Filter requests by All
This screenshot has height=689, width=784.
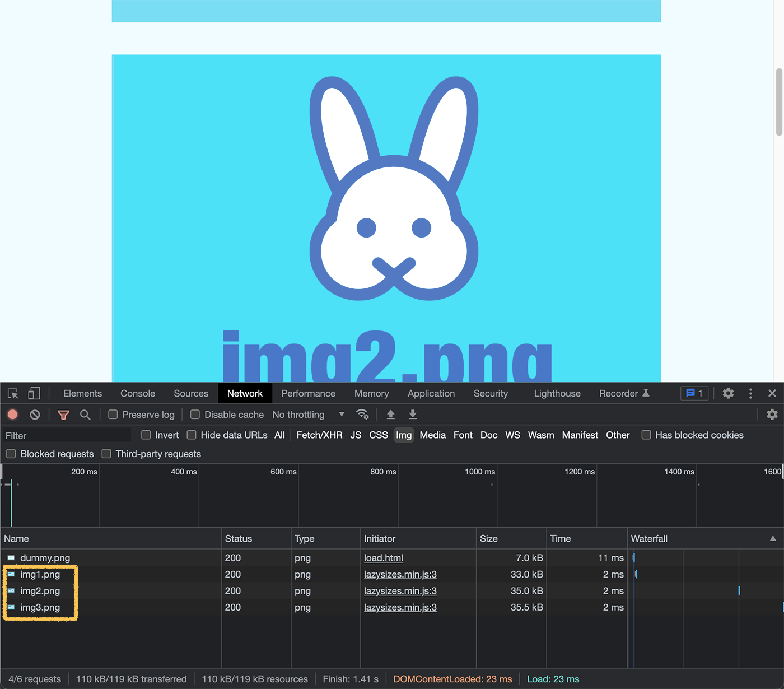279,435
